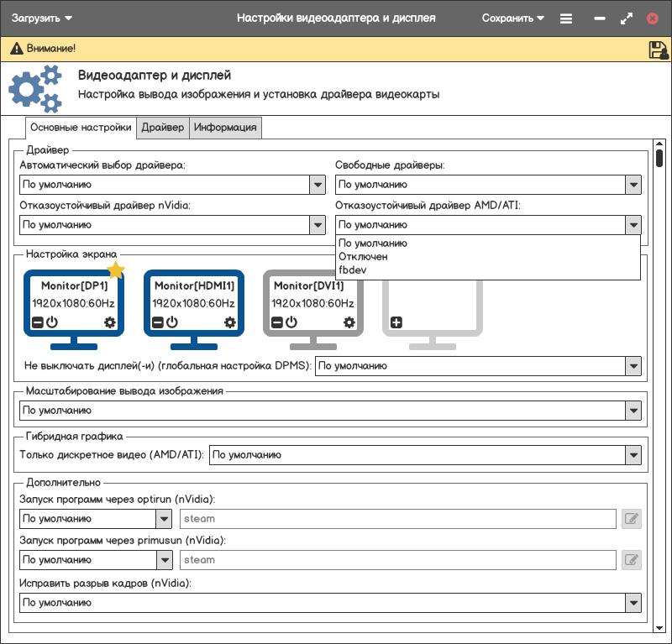Switch to the Драйвер tab
This screenshot has width=672, height=644.
pyautogui.click(x=163, y=128)
